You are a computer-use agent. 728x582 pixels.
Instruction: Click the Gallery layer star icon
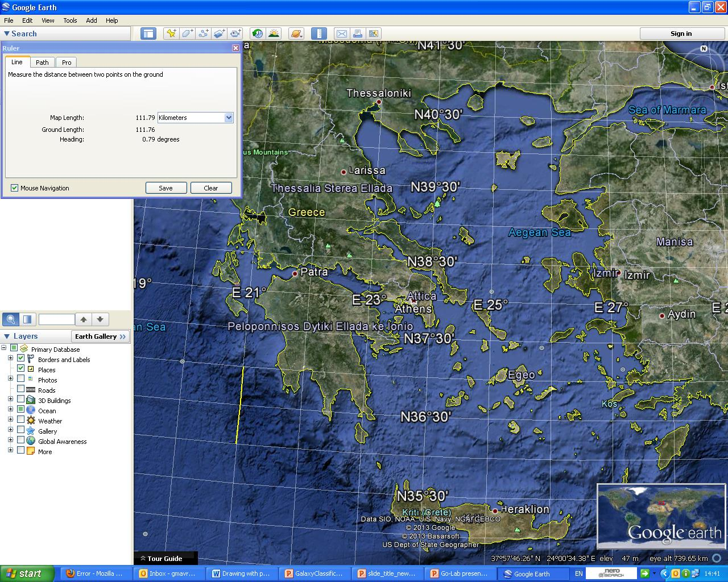coord(31,431)
